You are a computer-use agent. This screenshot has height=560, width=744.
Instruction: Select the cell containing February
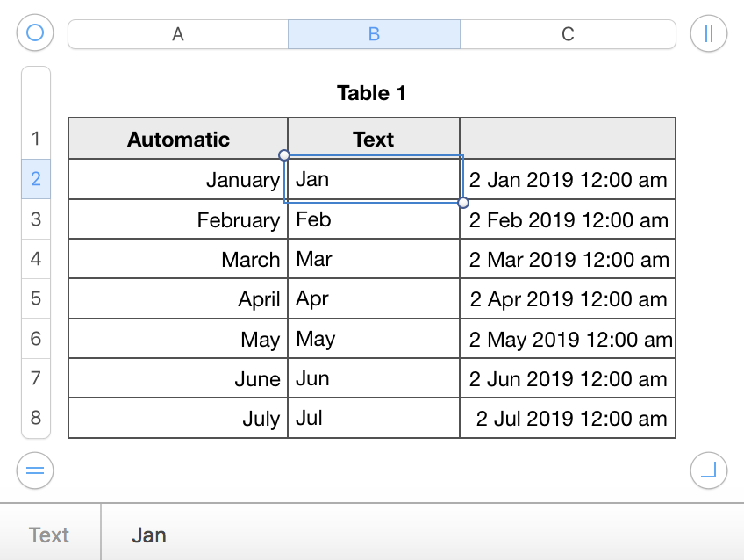pyautogui.click(x=178, y=219)
